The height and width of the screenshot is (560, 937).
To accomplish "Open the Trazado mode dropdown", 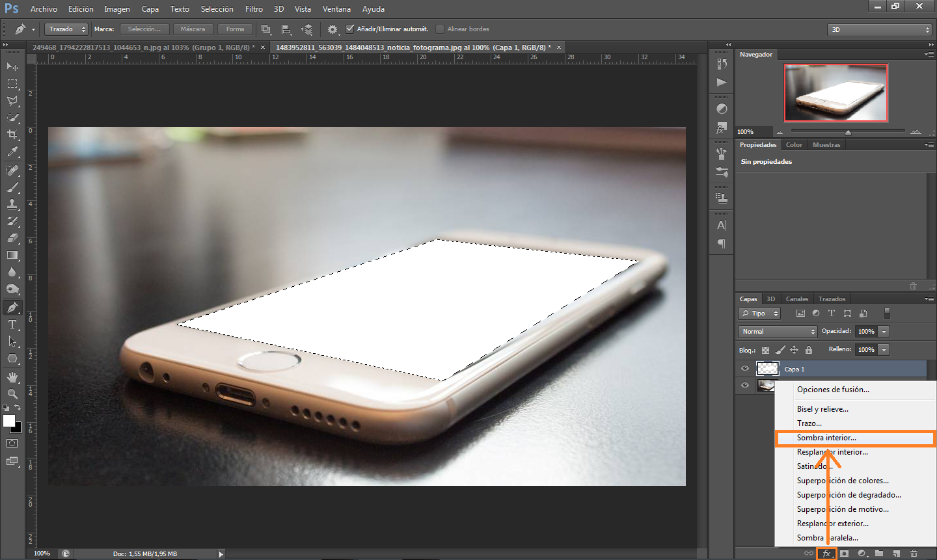I will (x=66, y=29).
